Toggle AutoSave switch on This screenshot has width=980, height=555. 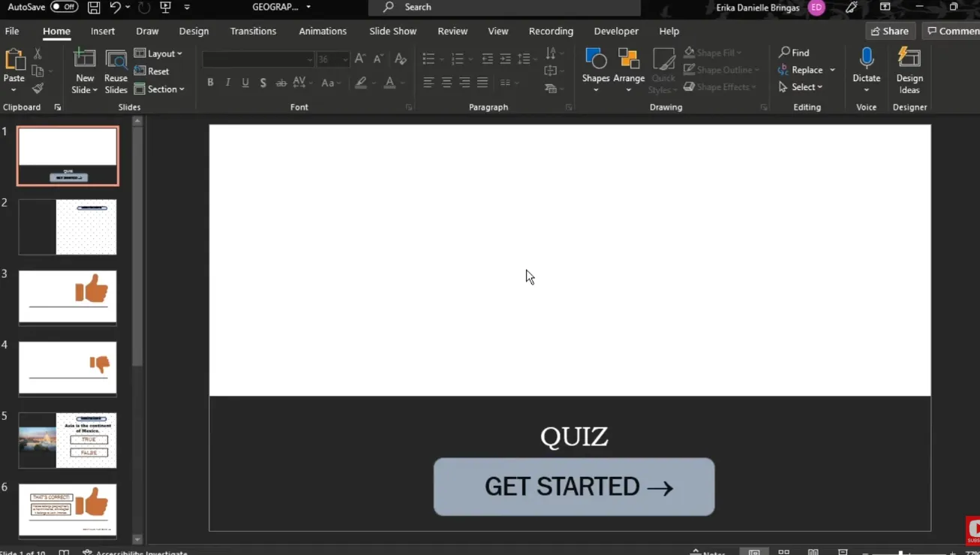(65, 7)
